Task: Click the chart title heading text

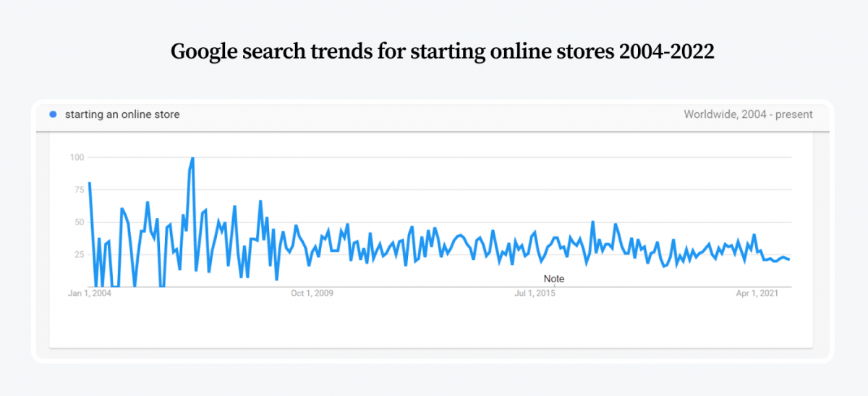Action: [443, 51]
